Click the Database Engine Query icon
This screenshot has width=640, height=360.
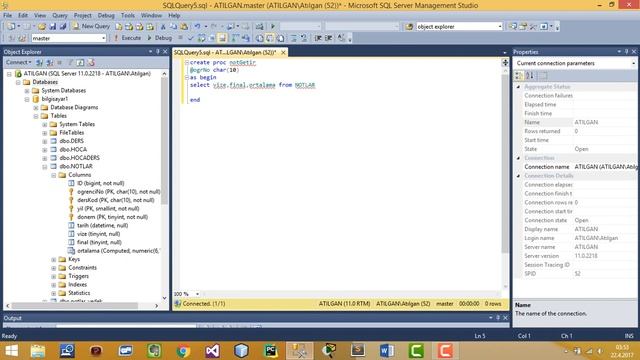click(x=119, y=27)
